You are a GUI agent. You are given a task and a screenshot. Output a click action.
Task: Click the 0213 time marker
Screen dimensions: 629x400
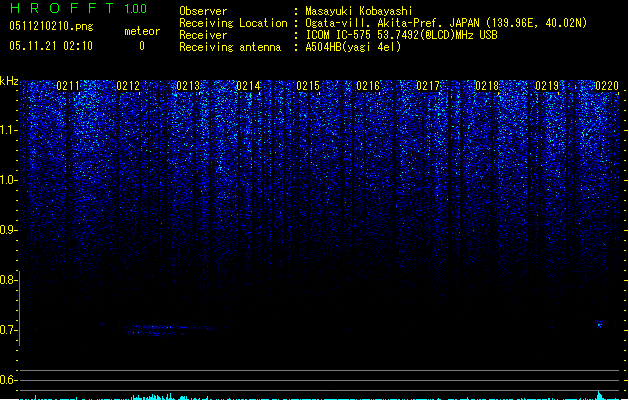[188, 86]
